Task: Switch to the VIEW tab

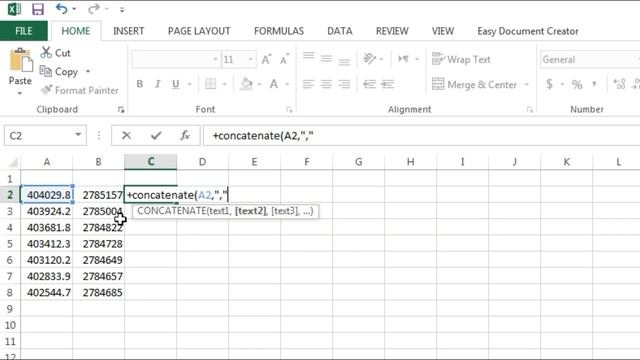Action: coord(443,31)
